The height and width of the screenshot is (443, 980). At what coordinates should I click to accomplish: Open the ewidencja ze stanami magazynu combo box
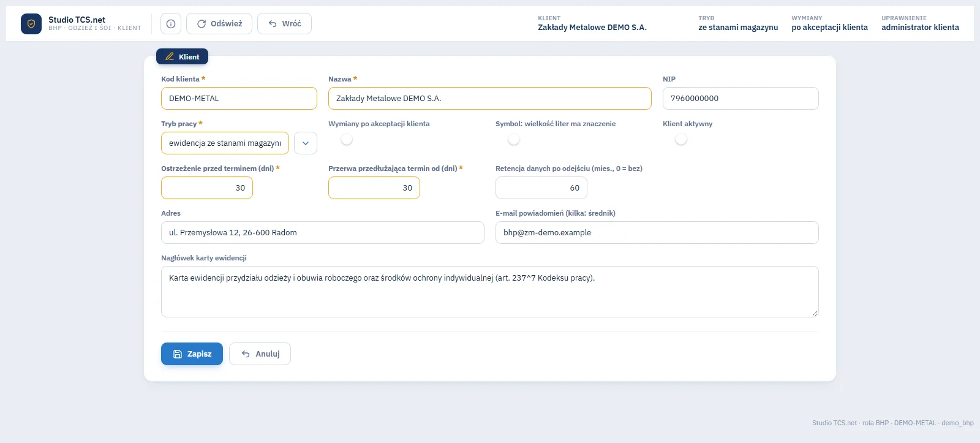(x=225, y=143)
